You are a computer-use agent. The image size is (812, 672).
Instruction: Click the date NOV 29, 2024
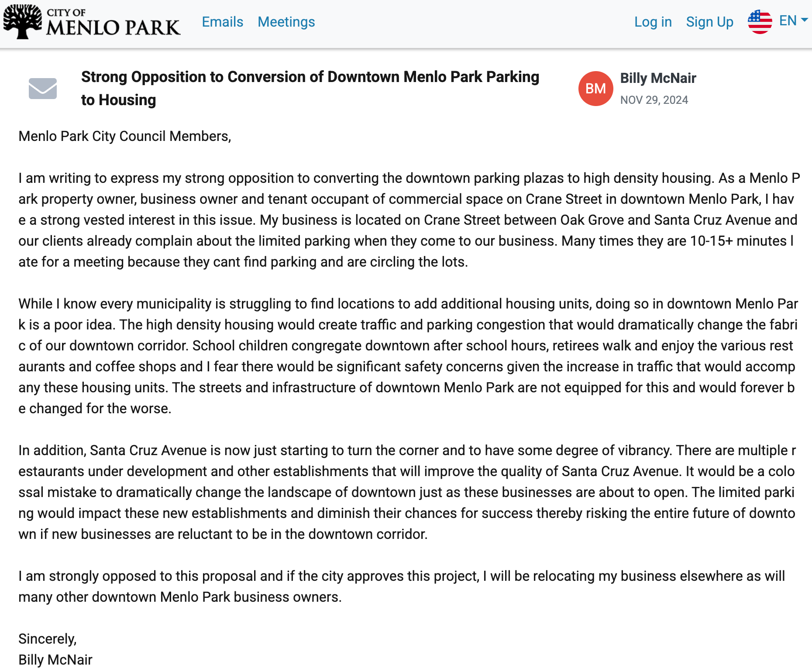click(x=654, y=100)
